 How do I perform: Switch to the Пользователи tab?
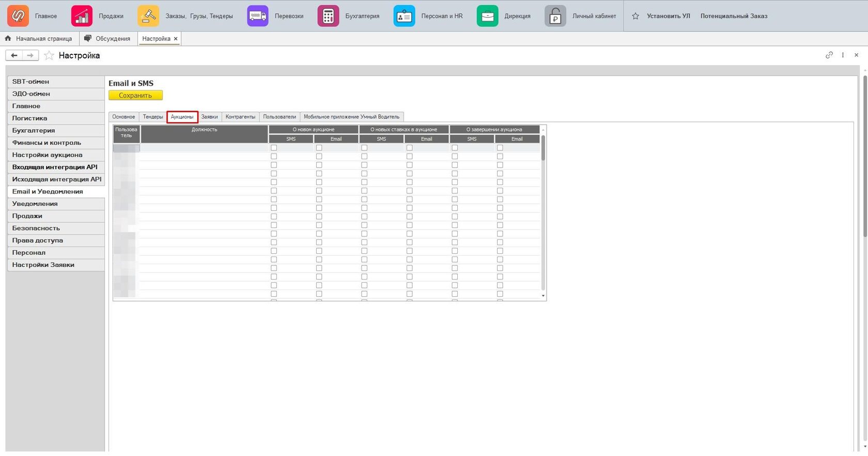tap(280, 117)
